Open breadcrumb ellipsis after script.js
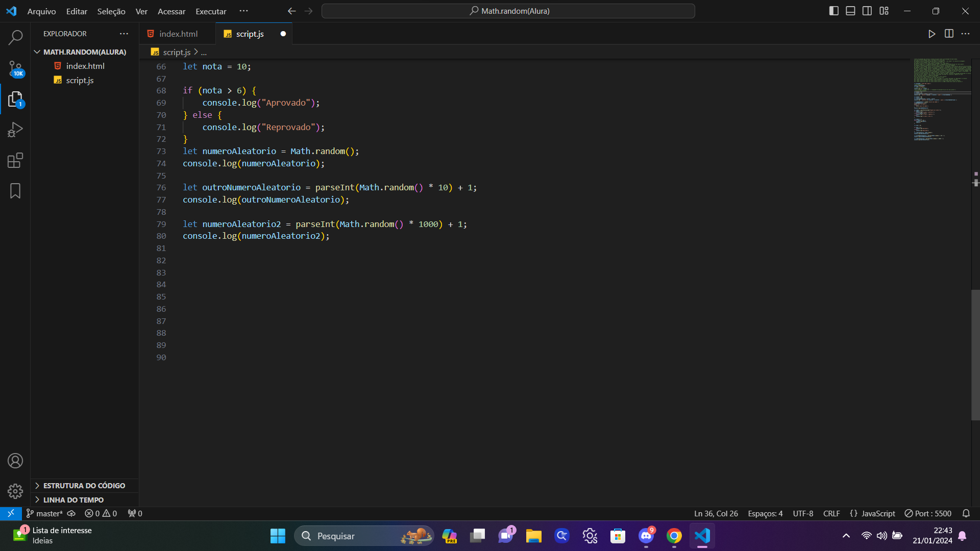Viewport: 980px width, 551px height. tap(204, 52)
